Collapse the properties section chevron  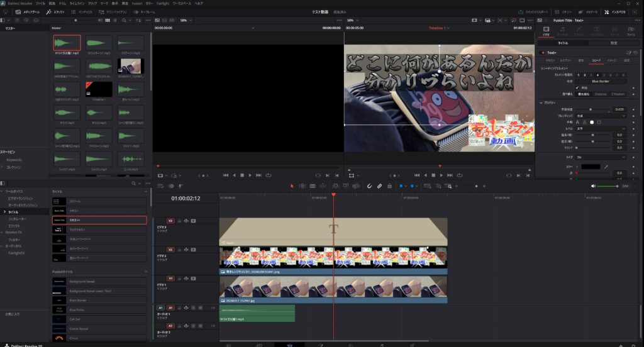click(541, 102)
